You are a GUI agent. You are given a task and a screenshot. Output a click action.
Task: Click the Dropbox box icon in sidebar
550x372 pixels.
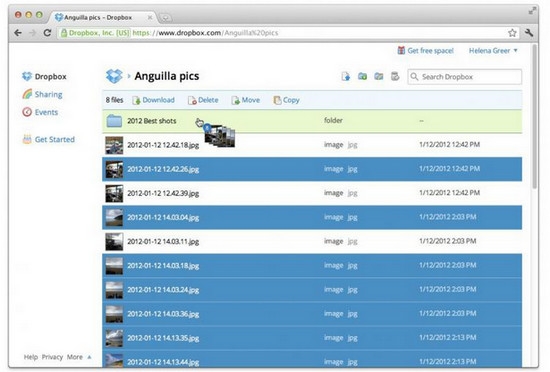(x=27, y=76)
